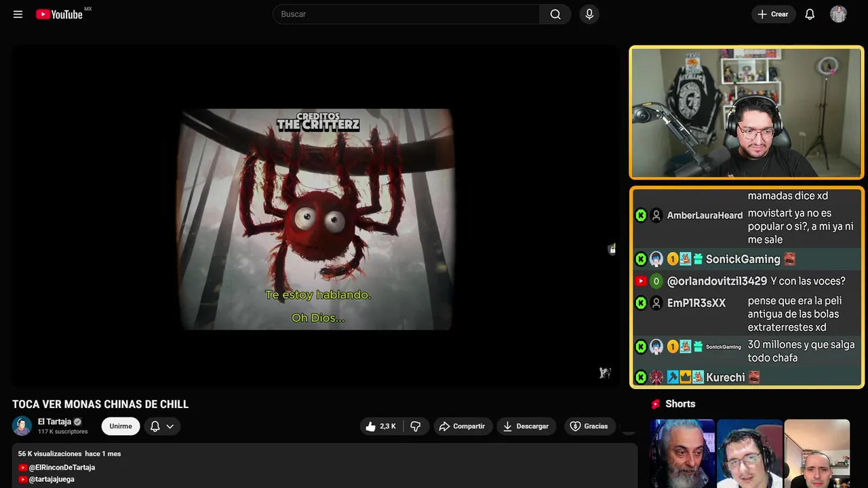Click the Kick icon beside EmP1R3sXX
The width and height of the screenshot is (868, 488).
pos(641,303)
